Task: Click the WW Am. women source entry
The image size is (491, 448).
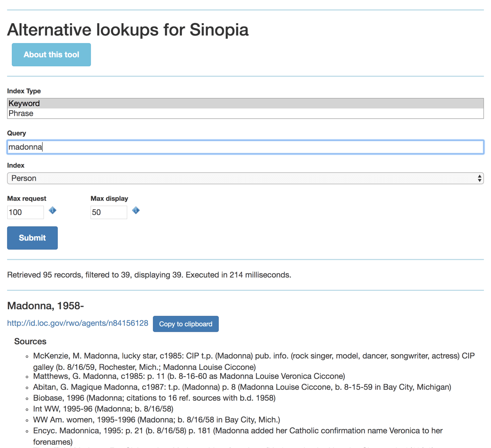Action: point(157,420)
